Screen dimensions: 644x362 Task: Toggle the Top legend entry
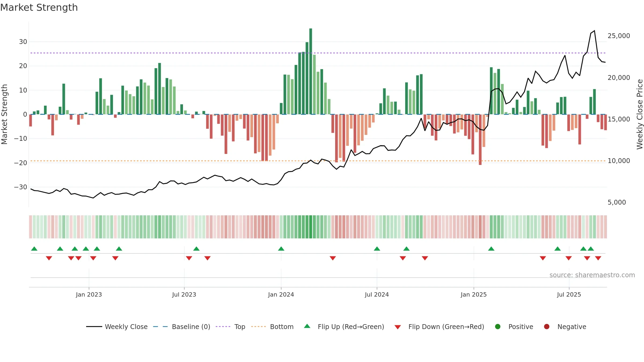point(230,327)
